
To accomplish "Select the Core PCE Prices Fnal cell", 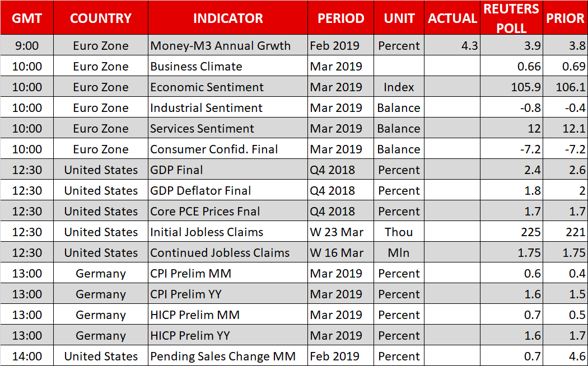I will pyautogui.click(x=205, y=212).
